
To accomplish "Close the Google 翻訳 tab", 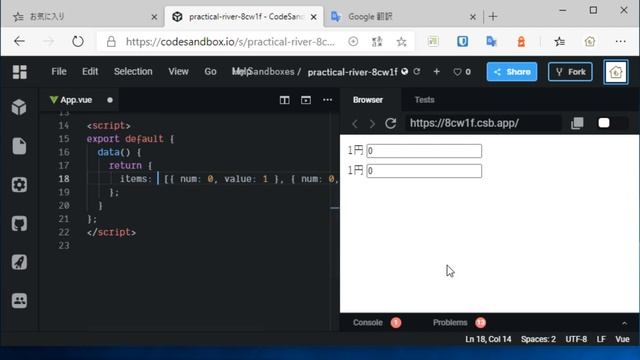I will pos(472,17).
